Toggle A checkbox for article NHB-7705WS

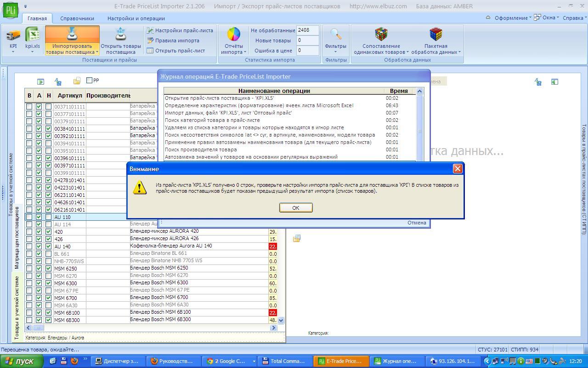pos(39,261)
